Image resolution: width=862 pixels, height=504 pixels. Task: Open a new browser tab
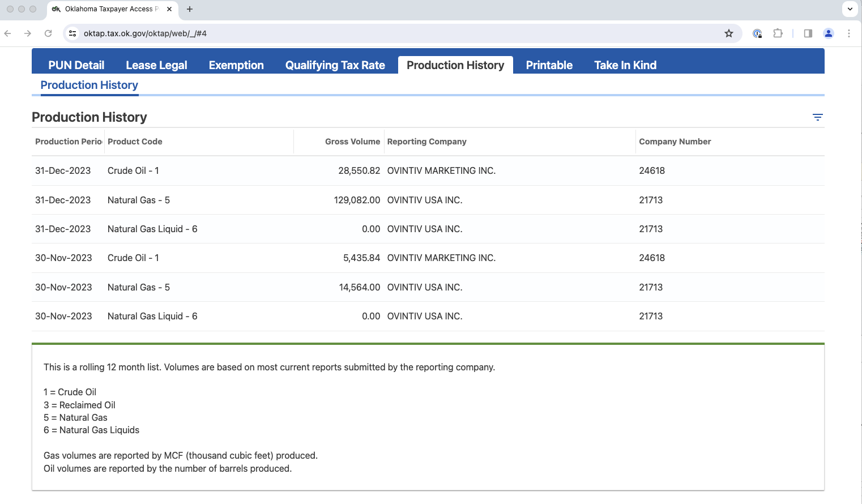pyautogui.click(x=190, y=9)
